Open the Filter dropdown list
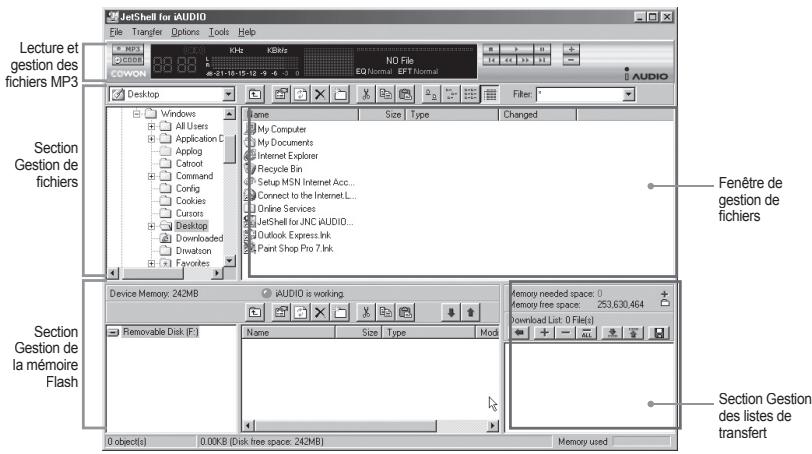812x454 pixels. tap(628, 93)
